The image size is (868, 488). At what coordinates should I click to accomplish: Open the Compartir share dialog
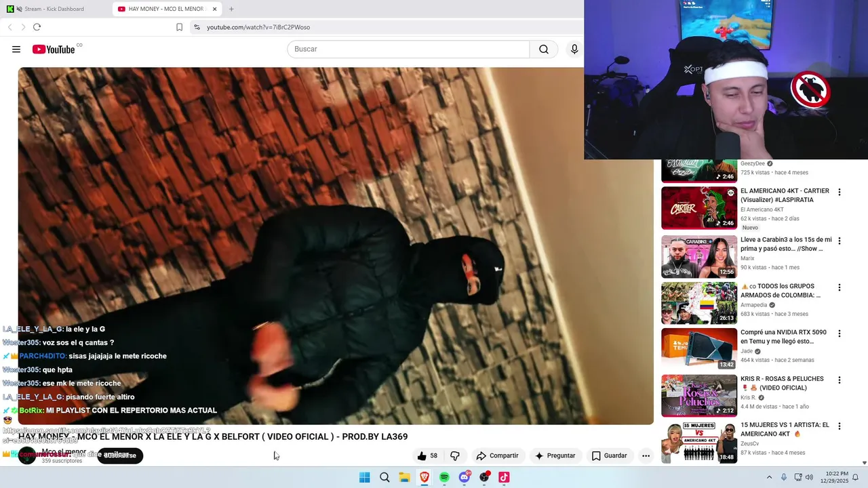coord(497,455)
